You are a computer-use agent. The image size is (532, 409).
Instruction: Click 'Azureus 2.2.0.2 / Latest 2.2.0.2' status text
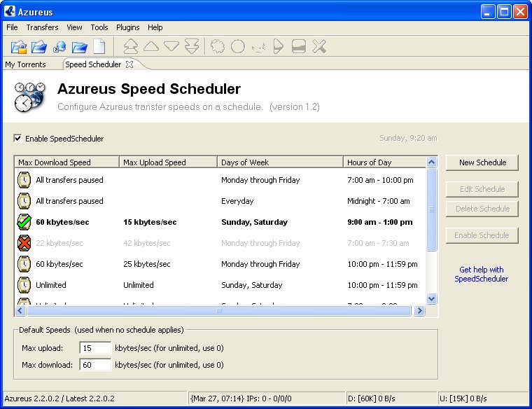tap(59, 398)
